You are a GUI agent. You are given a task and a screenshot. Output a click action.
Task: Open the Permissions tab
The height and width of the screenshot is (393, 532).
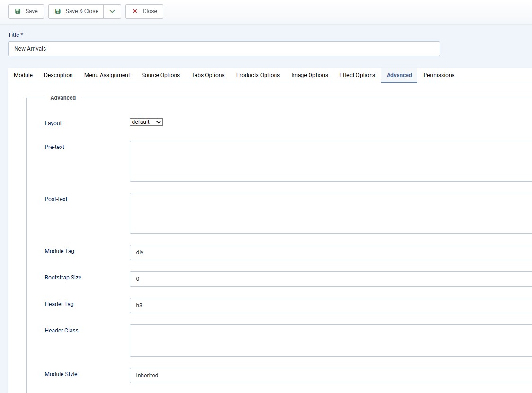pyautogui.click(x=439, y=75)
